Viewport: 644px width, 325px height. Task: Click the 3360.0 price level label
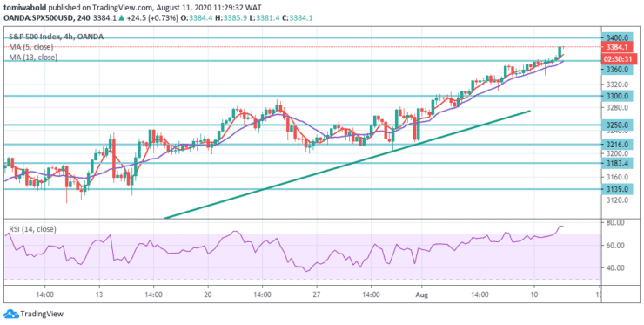coord(618,70)
